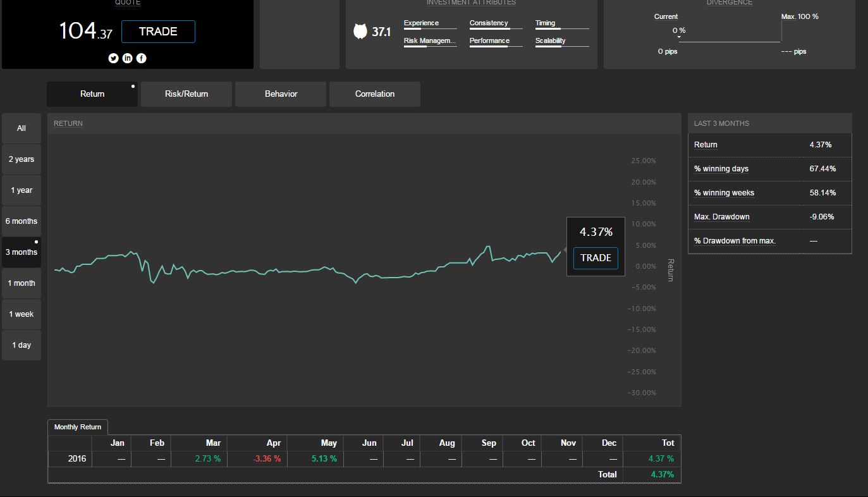Open the Behavior tab
Viewport: 868px width, 497px height.
(281, 94)
